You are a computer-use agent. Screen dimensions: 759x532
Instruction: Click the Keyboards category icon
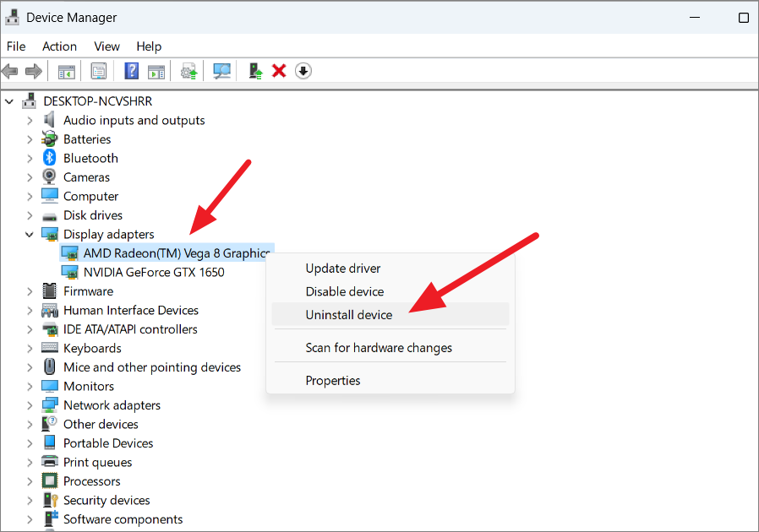[x=49, y=347]
